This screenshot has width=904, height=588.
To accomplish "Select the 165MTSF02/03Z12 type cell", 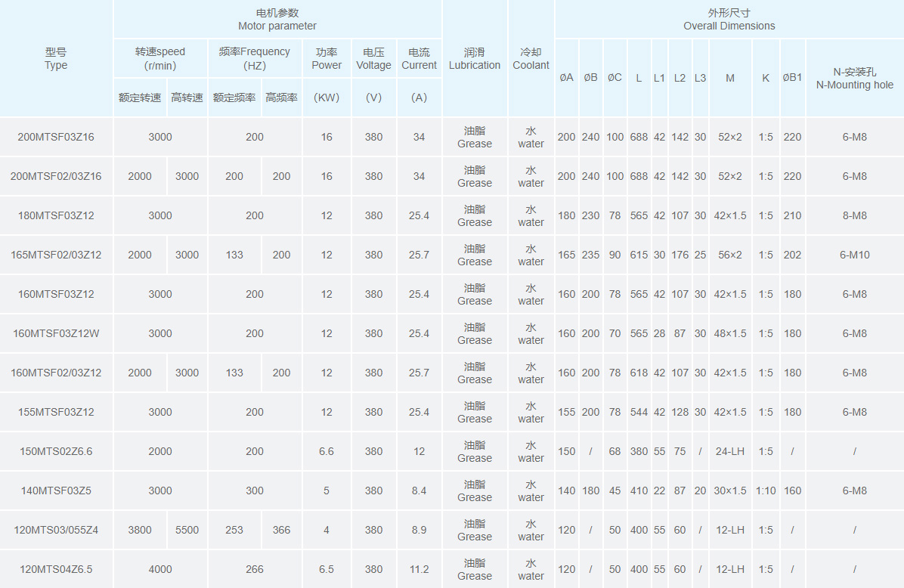I will 56,255.
